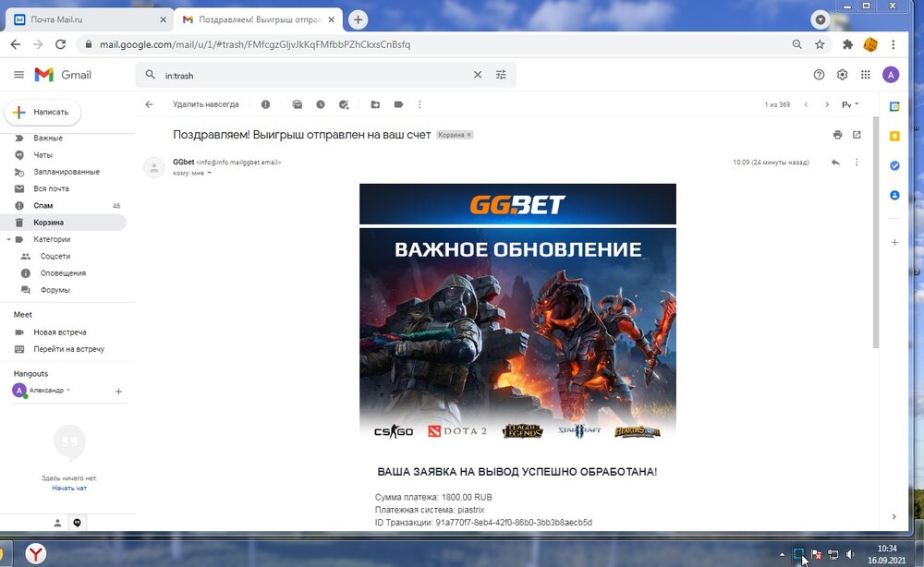
Task: Open Google apps grid
Action: (x=865, y=75)
